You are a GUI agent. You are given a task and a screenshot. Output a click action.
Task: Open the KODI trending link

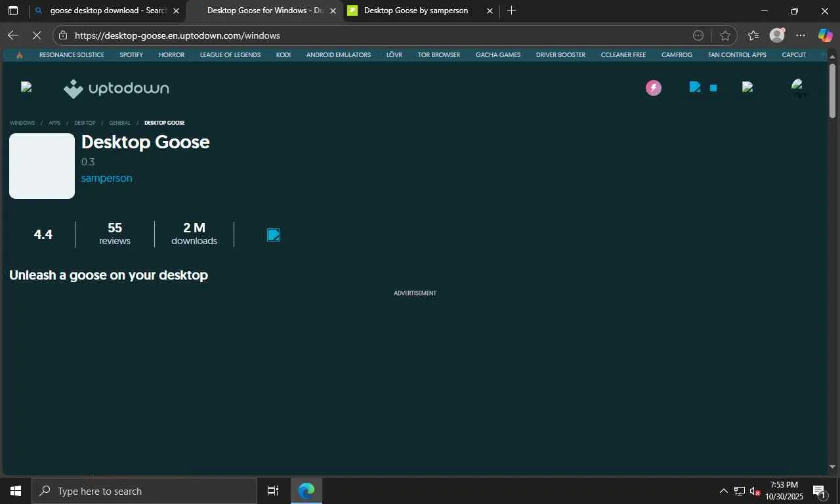[x=283, y=55]
